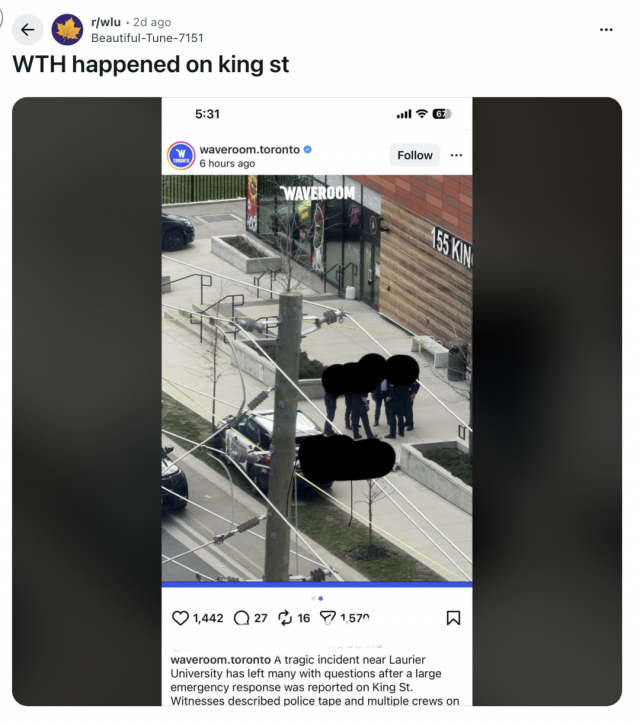Click the blue video progress bar

[x=317, y=584]
